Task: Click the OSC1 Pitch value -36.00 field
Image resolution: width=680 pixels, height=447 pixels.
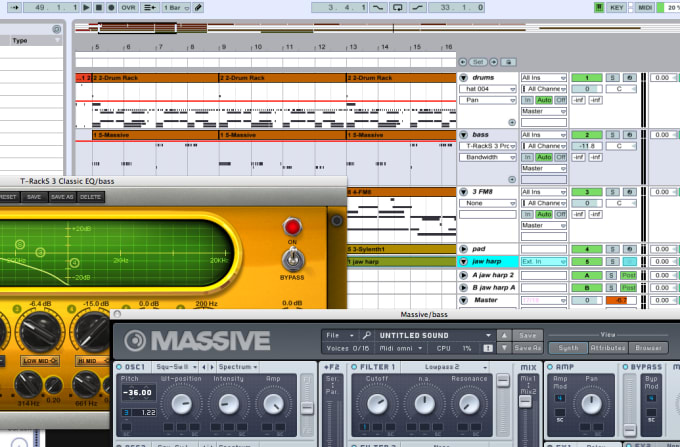Action: [138, 393]
